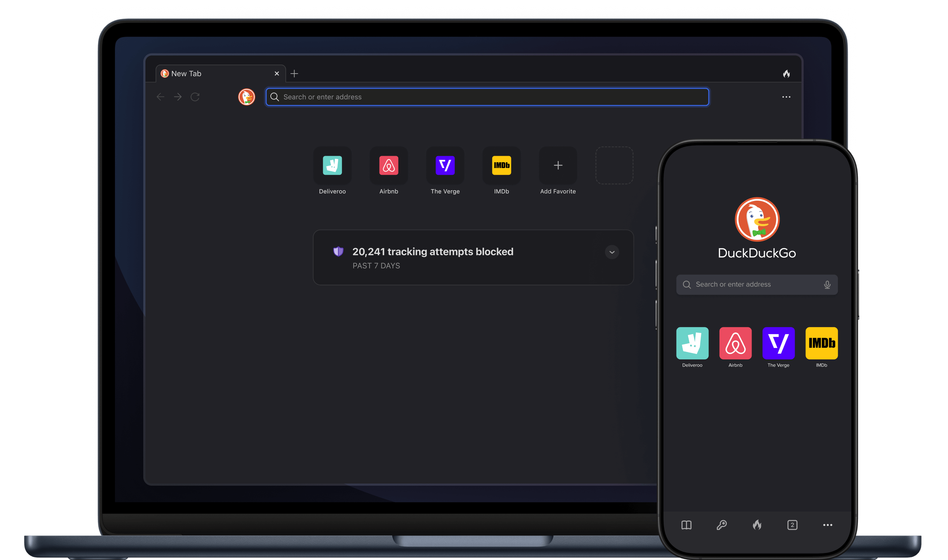The width and height of the screenshot is (948, 560).
Task: Tap the IMDb favorite on the phone
Action: point(821,343)
